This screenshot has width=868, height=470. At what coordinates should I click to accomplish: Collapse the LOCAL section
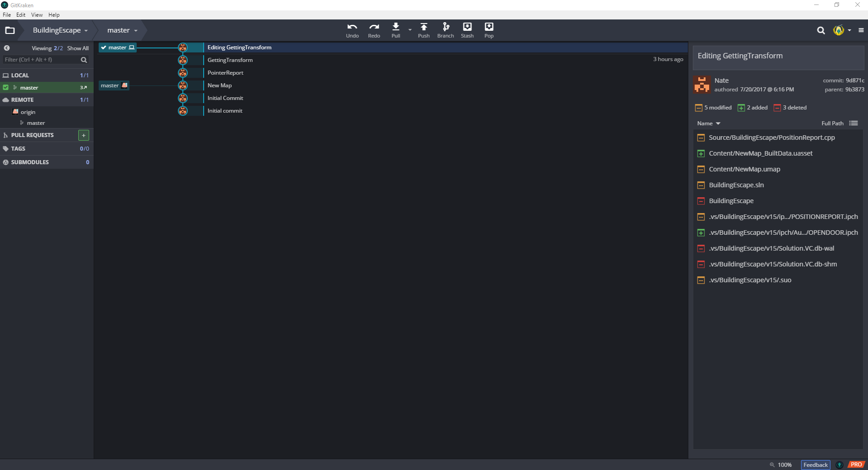(x=47, y=75)
